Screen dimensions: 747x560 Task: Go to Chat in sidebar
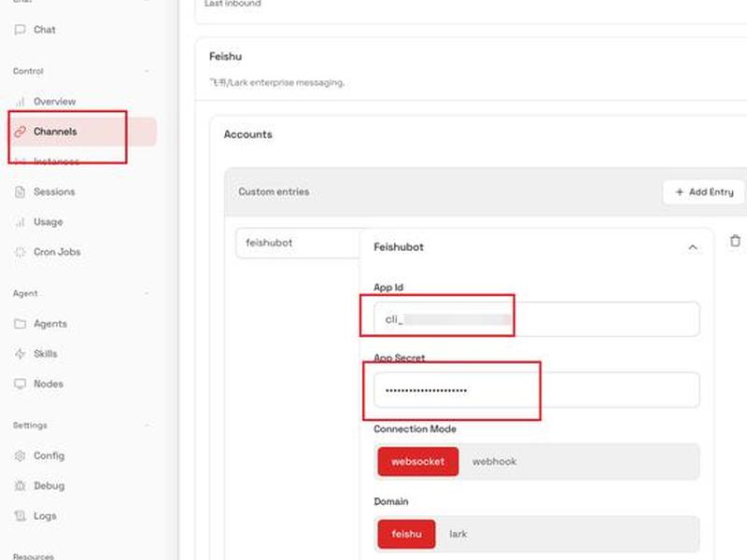coord(44,30)
